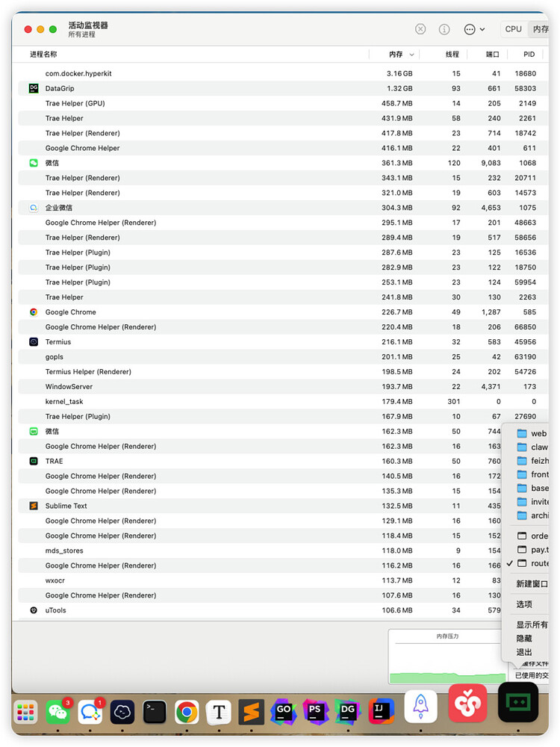Screen dimensions: 560x747
Task: Open the TRAE app in the Dock
Action: click(518, 702)
